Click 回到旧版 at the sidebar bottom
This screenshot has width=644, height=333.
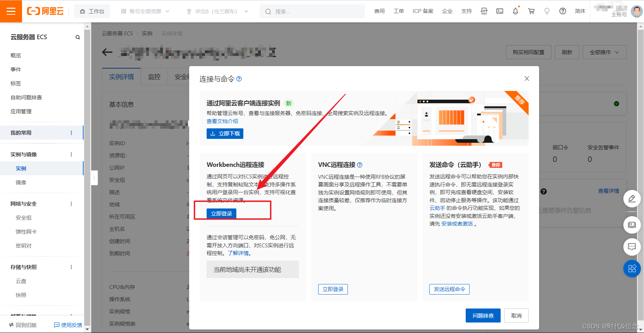pyautogui.click(x=23, y=325)
